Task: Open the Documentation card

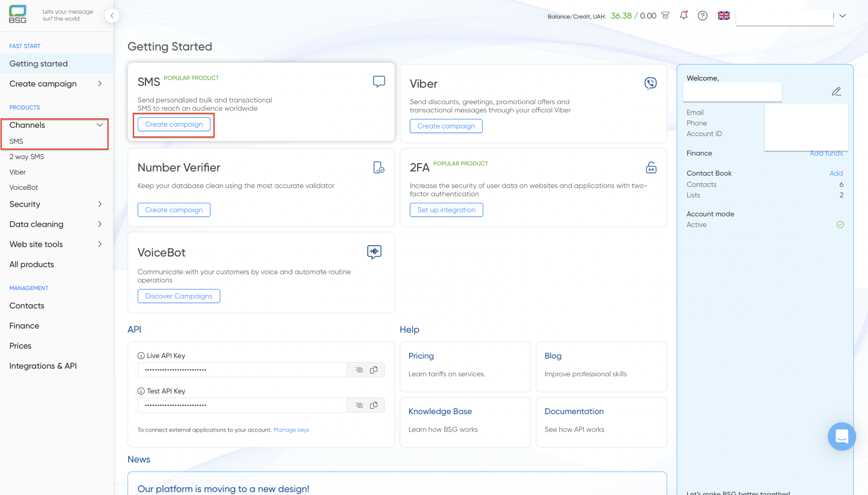Action: click(x=601, y=422)
